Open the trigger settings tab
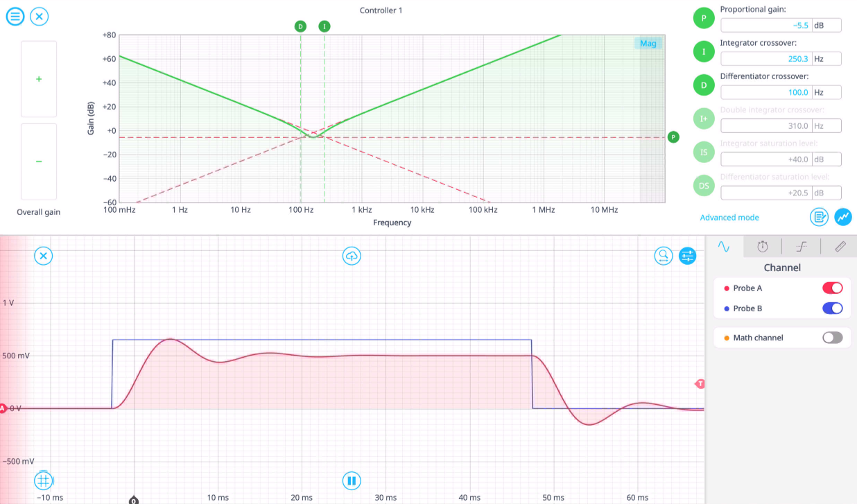Screen dimensions: 857x504 tap(802, 246)
